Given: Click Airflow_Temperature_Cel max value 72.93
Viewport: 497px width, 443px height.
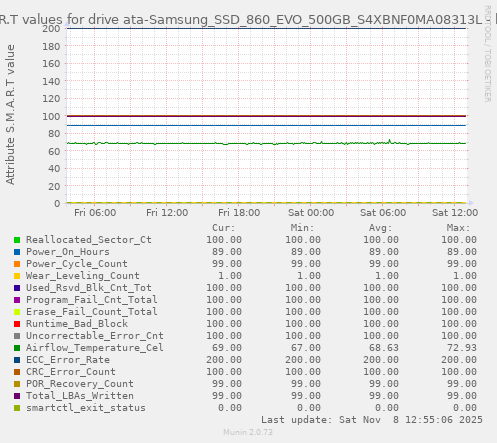Looking at the screenshot, I should point(462,348).
